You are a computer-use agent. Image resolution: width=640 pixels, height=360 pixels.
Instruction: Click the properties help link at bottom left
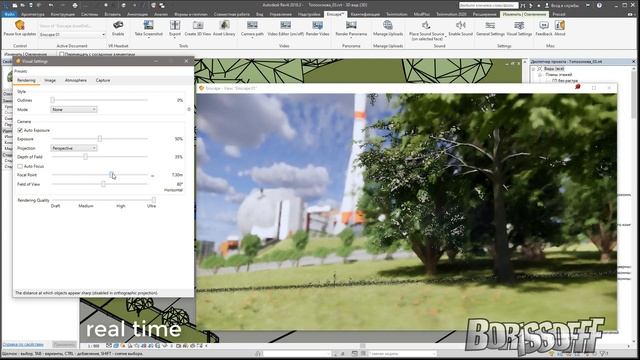pos(23,345)
